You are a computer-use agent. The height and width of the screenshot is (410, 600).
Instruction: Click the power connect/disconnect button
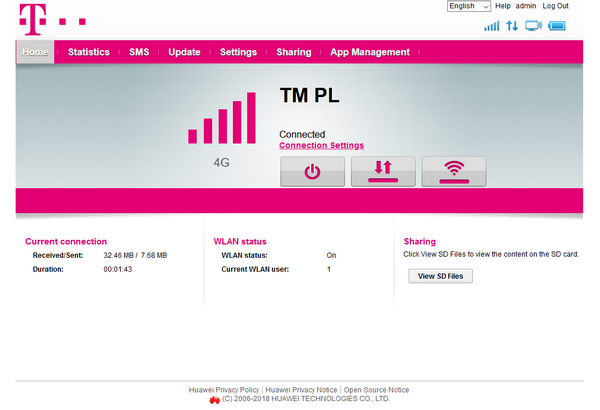(312, 171)
